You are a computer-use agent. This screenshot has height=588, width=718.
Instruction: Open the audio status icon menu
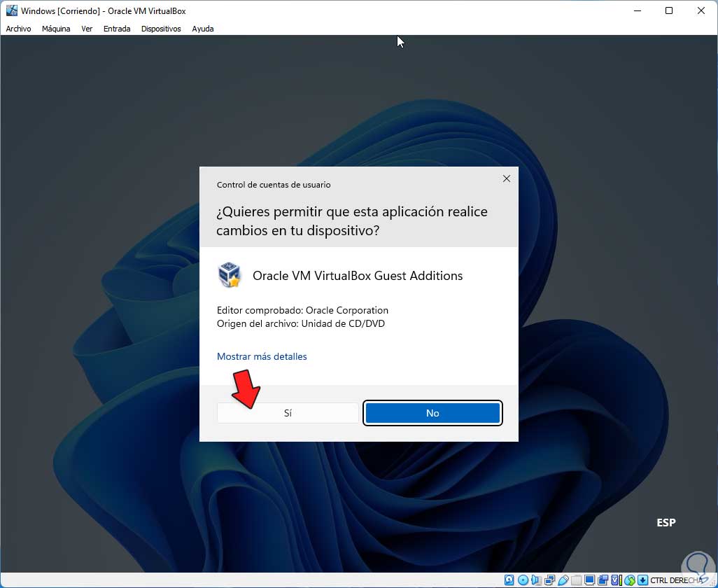536,580
